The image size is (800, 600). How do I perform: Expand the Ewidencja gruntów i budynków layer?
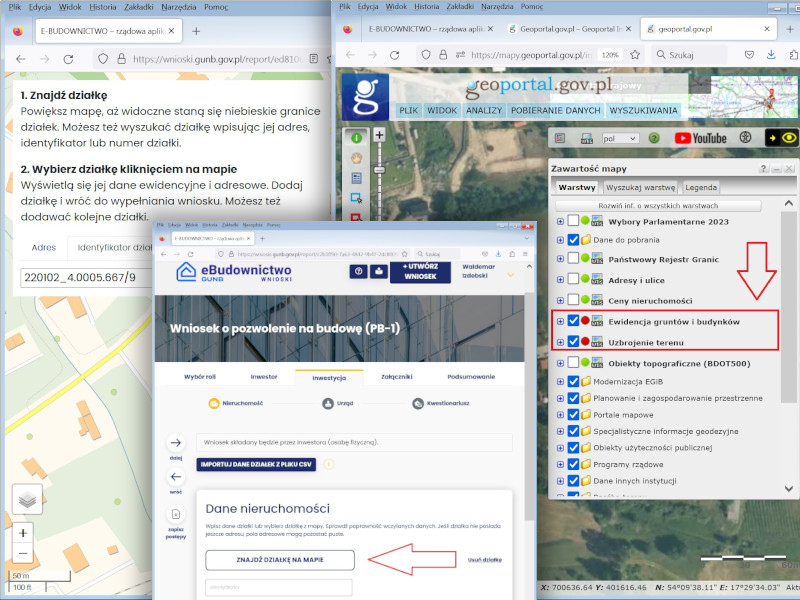pos(560,321)
